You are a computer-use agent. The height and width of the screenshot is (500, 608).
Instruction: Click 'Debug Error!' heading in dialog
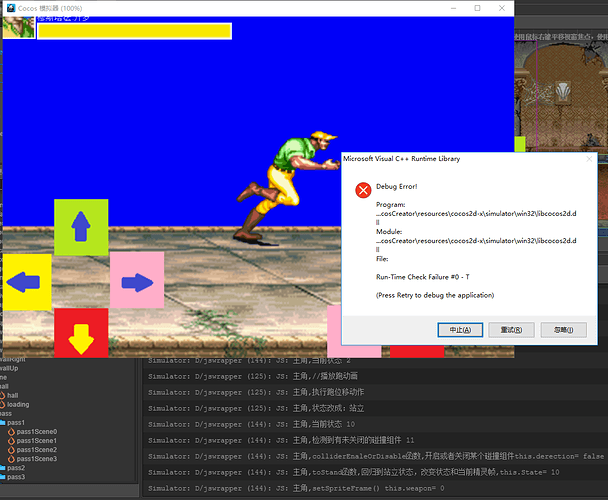(396, 187)
